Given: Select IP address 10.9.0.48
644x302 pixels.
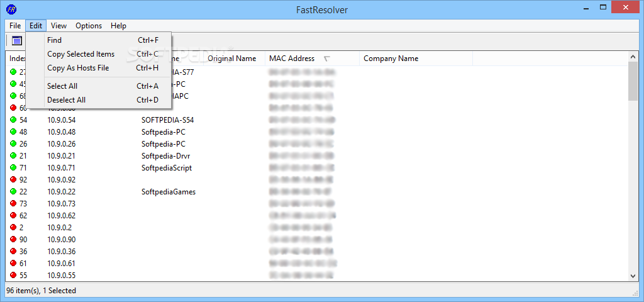Looking at the screenshot, I should coord(62,132).
